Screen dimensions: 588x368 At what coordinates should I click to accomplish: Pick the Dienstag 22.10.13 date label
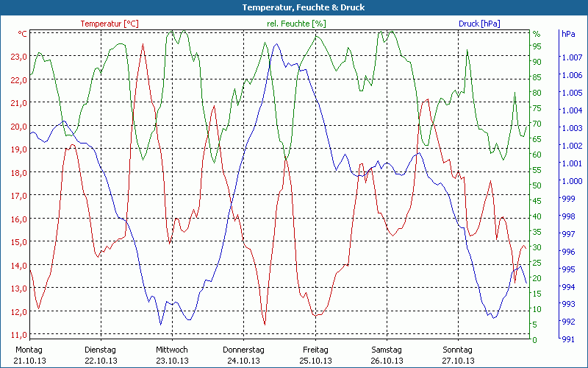coord(101,355)
